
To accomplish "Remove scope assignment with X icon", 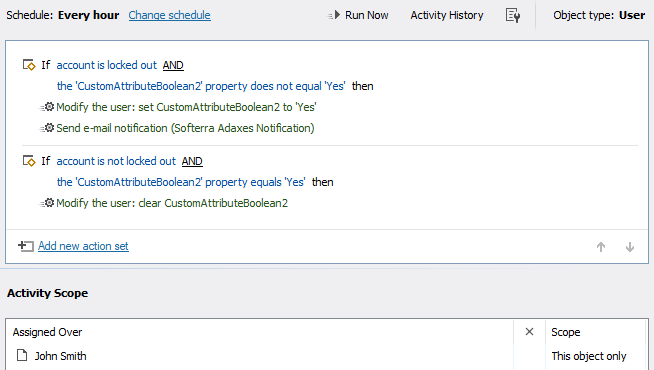I will click(529, 332).
